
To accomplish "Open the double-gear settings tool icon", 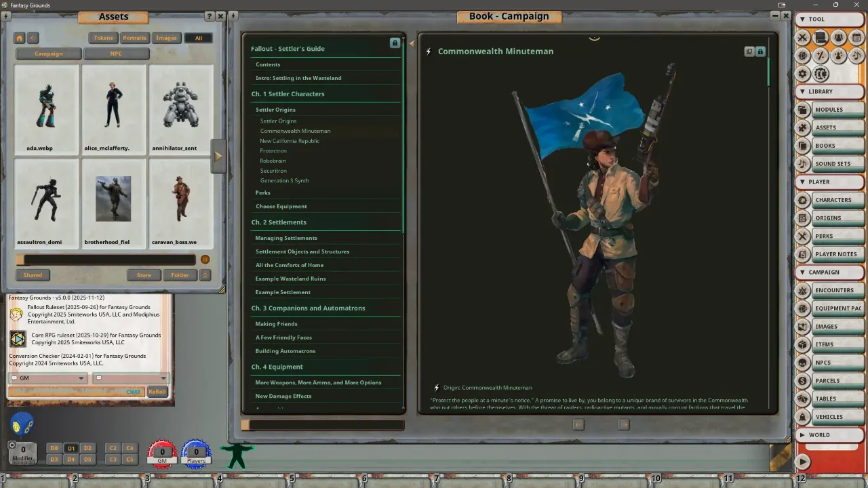I will [x=821, y=74].
